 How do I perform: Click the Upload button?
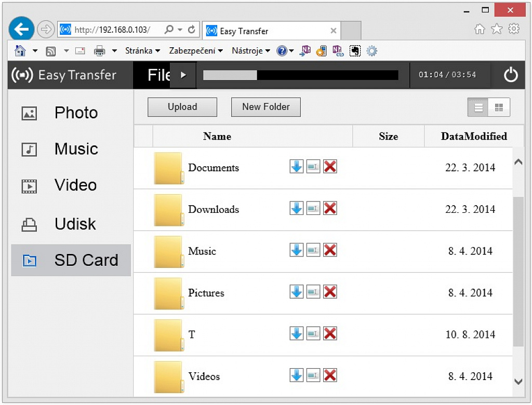(x=182, y=107)
